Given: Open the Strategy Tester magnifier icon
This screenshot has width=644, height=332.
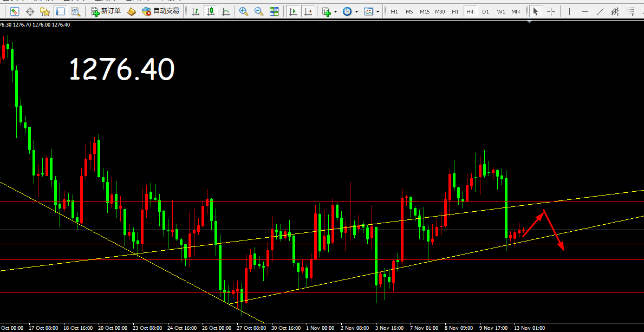Looking at the screenshot, I should pos(75,11).
